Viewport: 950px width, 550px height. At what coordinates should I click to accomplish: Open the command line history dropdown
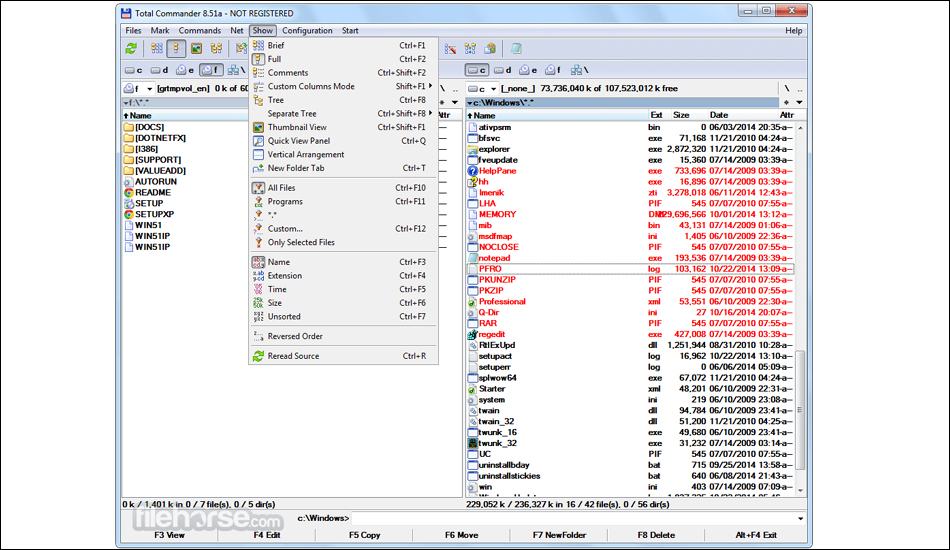[800, 519]
